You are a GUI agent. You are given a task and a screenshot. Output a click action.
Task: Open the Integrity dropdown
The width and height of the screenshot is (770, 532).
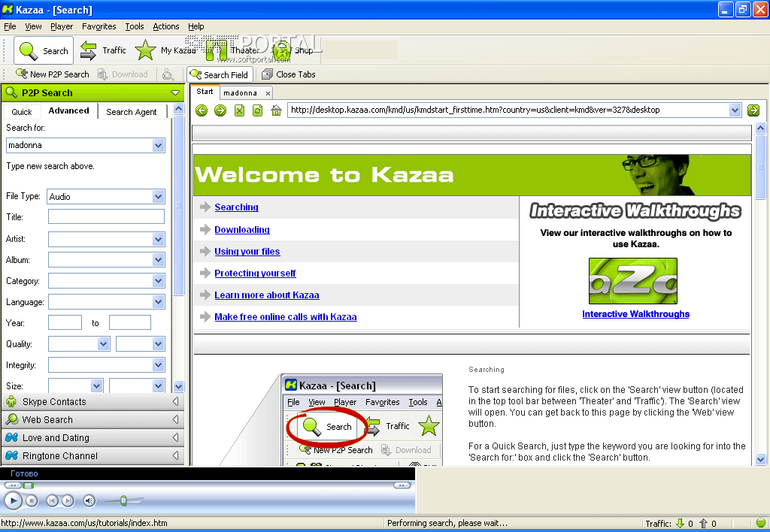click(x=158, y=365)
